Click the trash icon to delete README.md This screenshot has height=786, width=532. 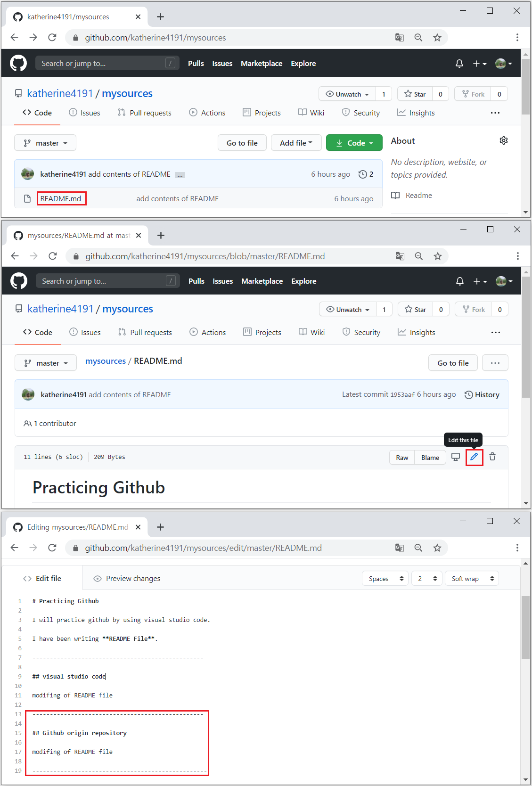point(492,457)
